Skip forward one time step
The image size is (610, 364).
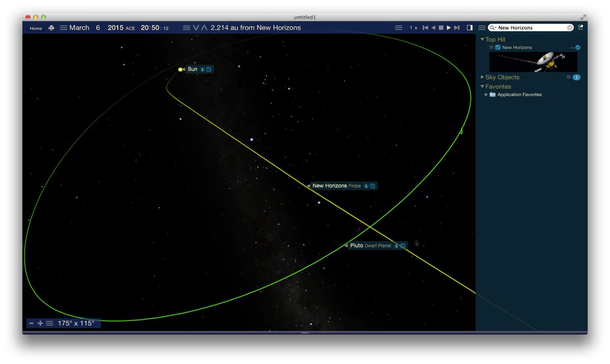coord(457,28)
